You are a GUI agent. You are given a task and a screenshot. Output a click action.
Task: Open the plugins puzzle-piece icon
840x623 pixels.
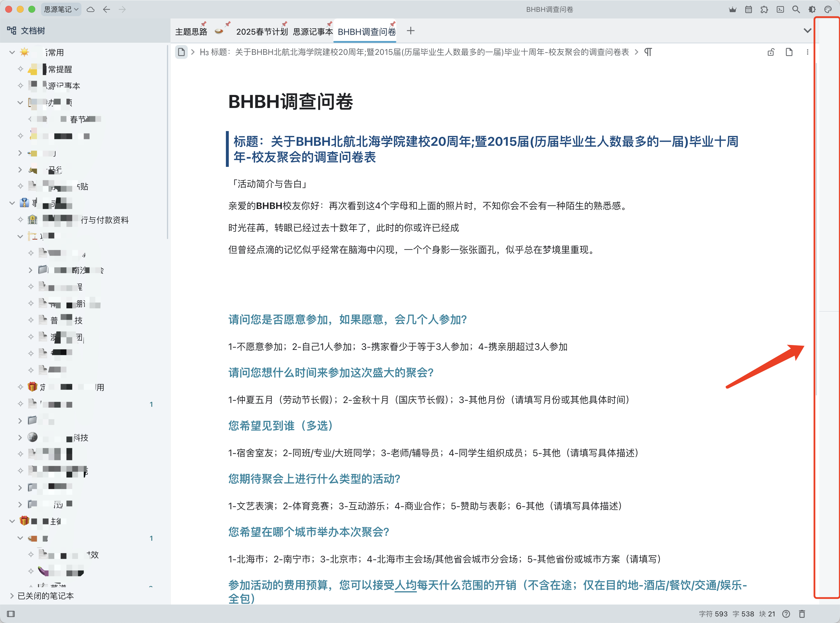click(764, 10)
